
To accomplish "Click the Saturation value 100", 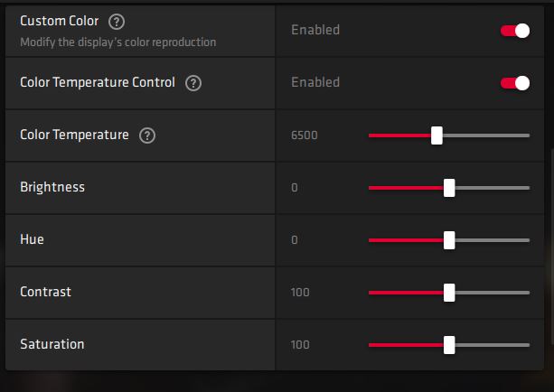I will tap(300, 345).
